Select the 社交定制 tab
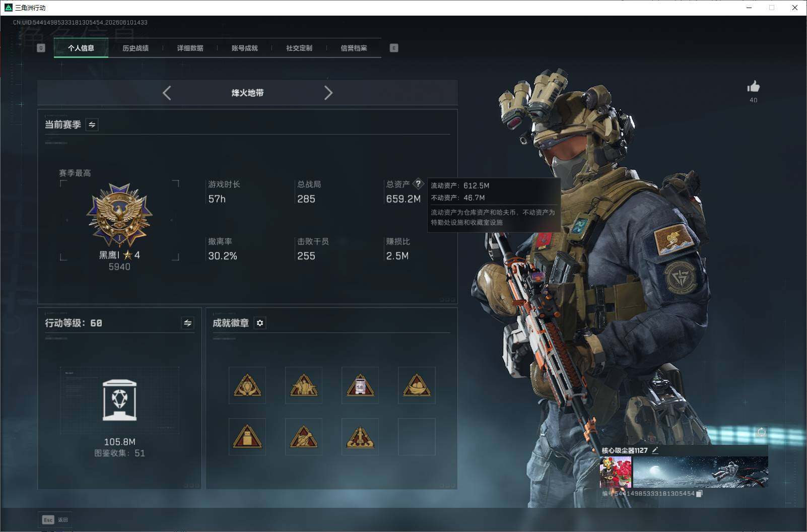This screenshot has height=532, width=807. click(x=299, y=48)
